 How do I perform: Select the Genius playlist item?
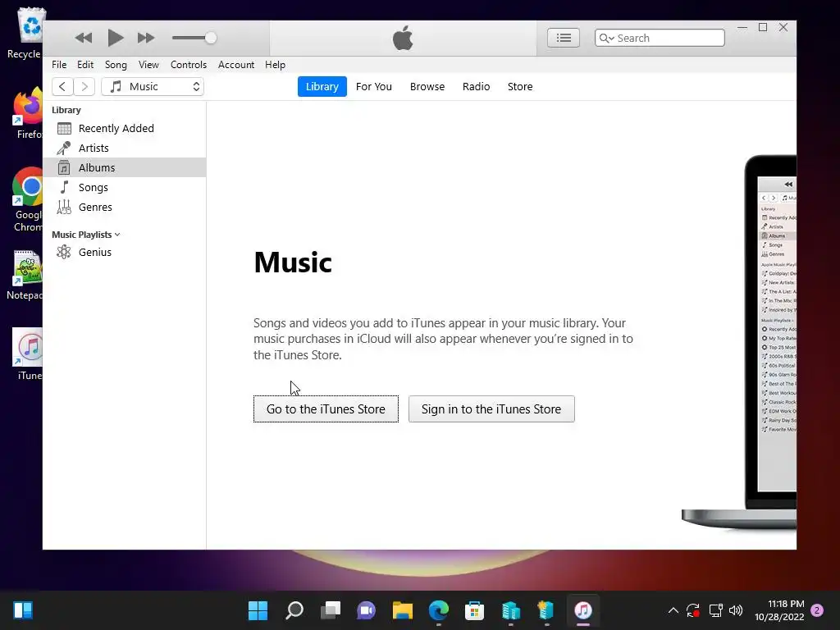tap(125, 252)
